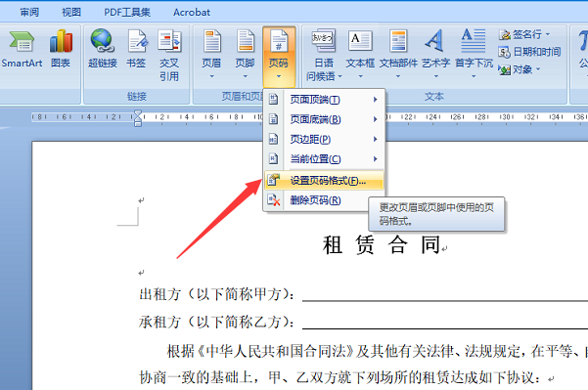Add a 书签 bookmark
The image size is (588, 390).
pyautogui.click(x=136, y=49)
